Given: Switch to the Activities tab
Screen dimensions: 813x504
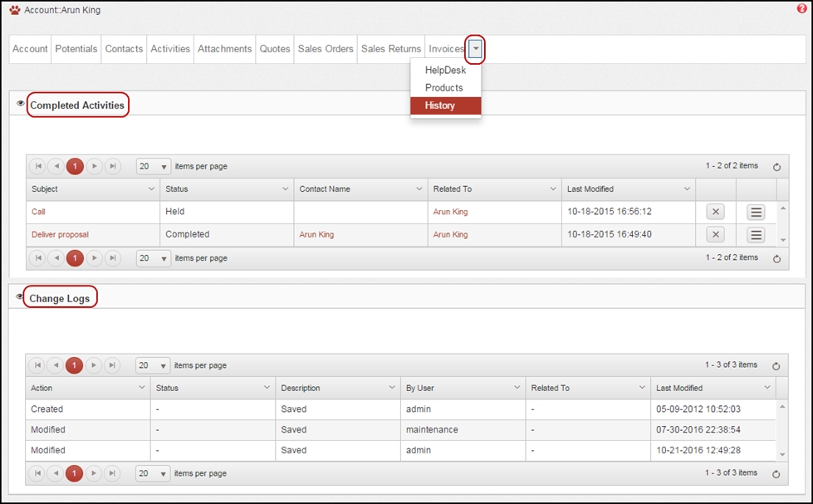Looking at the screenshot, I should [x=170, y=49].
